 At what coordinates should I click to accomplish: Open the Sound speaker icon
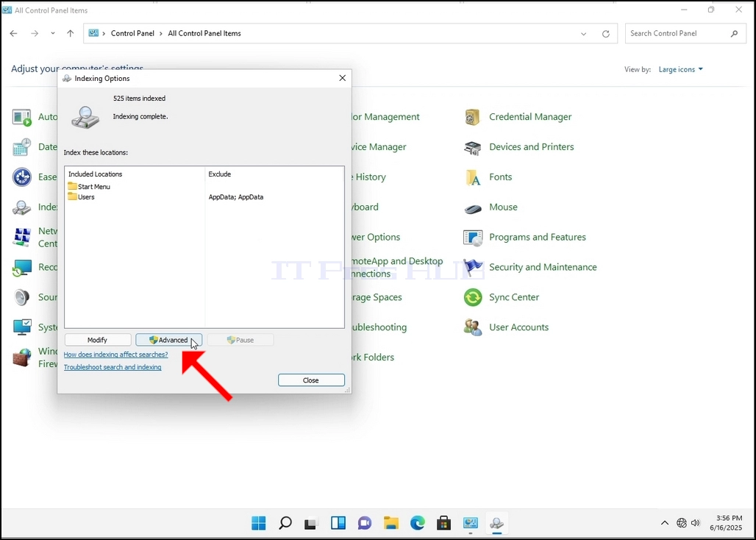[x=22, y=297]
